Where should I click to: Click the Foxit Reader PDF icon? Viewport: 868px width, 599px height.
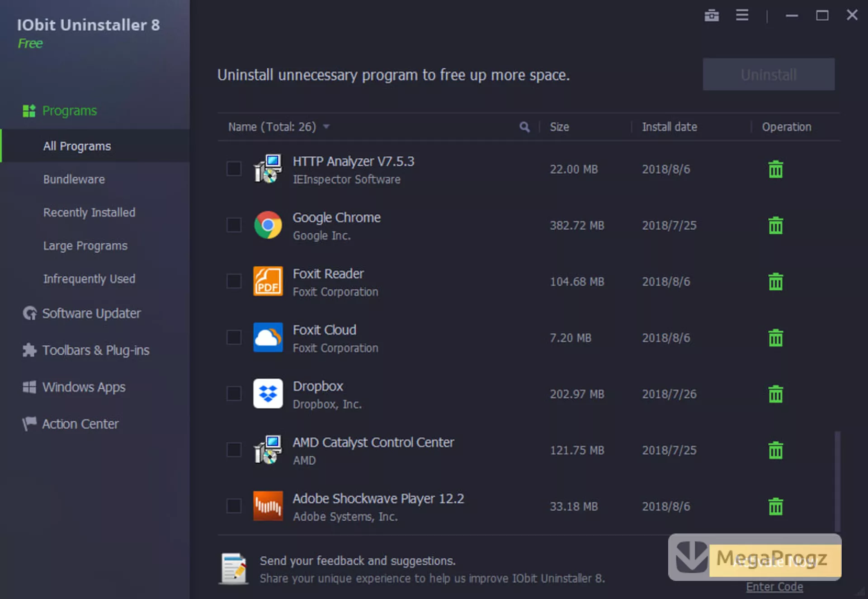point(268,281)
